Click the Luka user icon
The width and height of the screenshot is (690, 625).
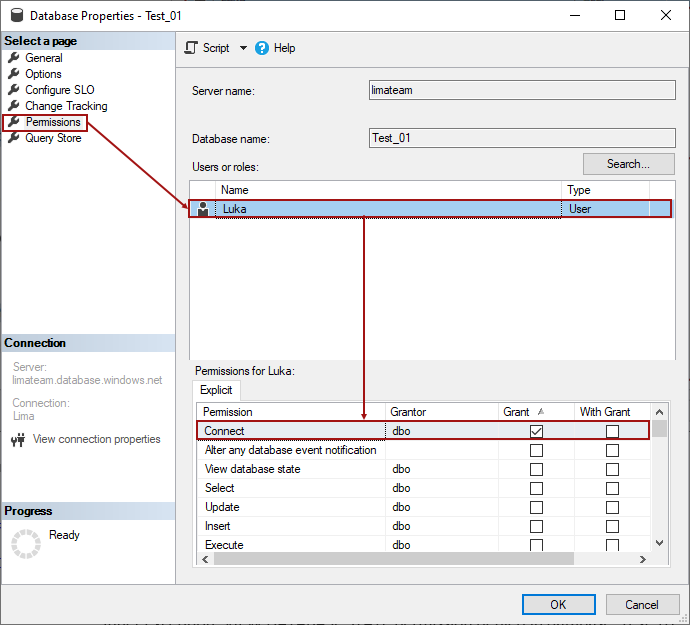[x=203, y=209]
